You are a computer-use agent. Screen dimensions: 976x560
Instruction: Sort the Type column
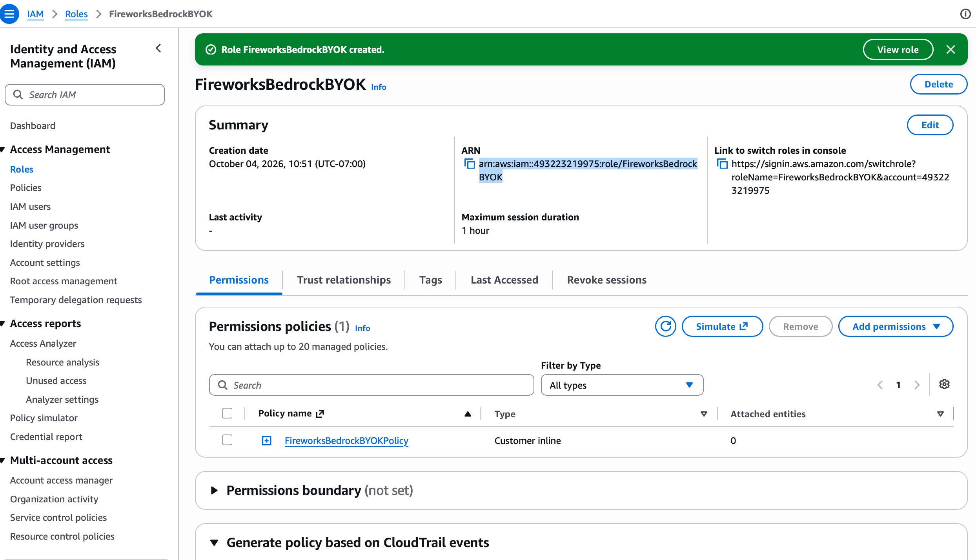(x=704, y=414)
